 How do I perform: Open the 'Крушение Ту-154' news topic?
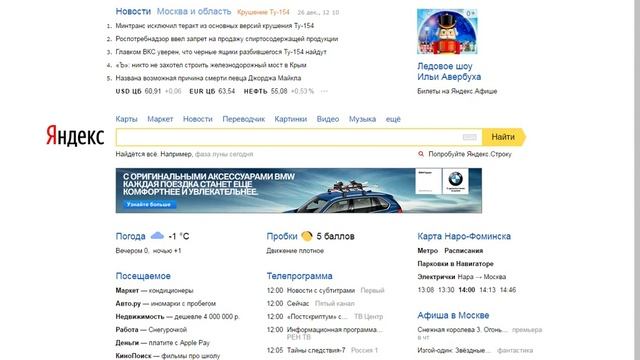tap(263, 12)
